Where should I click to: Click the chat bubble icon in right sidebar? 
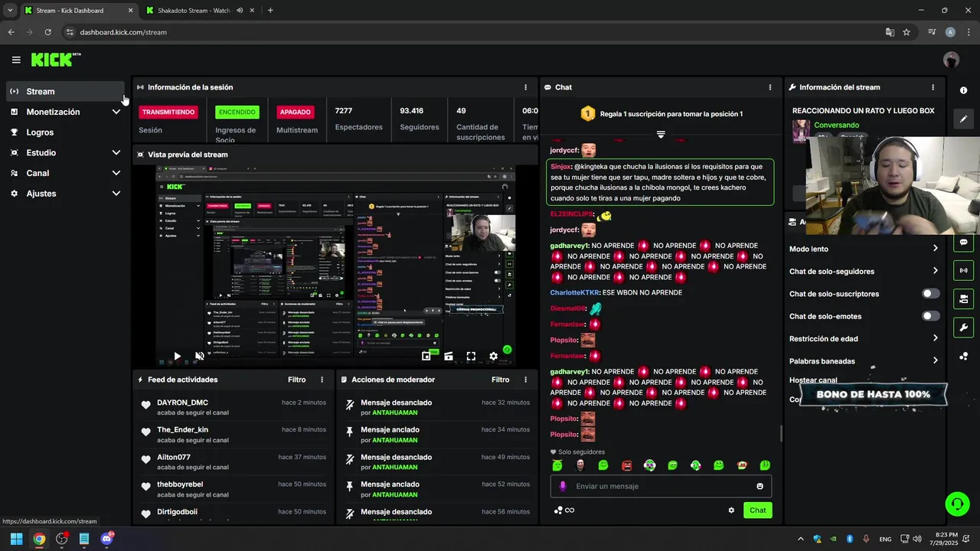(963, 242)
